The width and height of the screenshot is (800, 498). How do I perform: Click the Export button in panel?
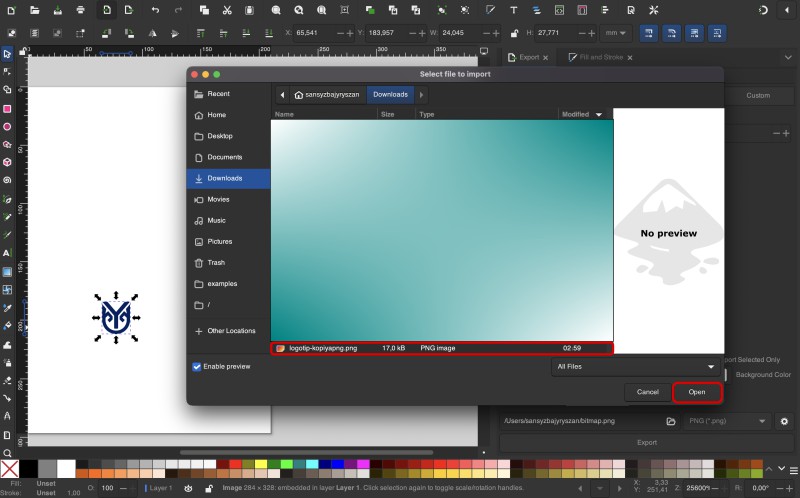pos(646,443)
